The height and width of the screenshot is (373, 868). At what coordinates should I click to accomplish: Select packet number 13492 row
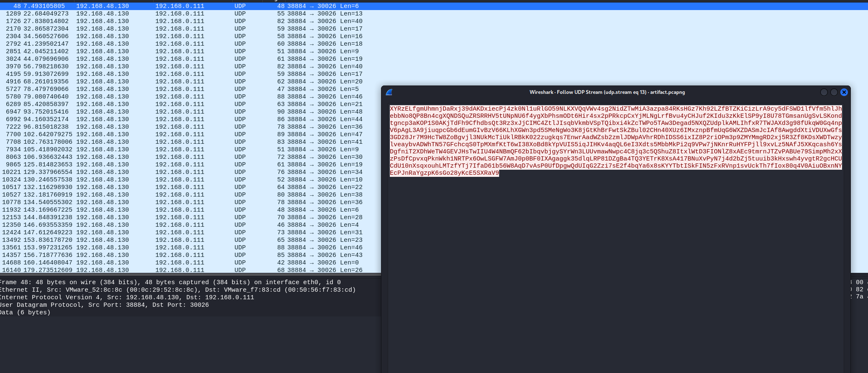tap(191, 240)
